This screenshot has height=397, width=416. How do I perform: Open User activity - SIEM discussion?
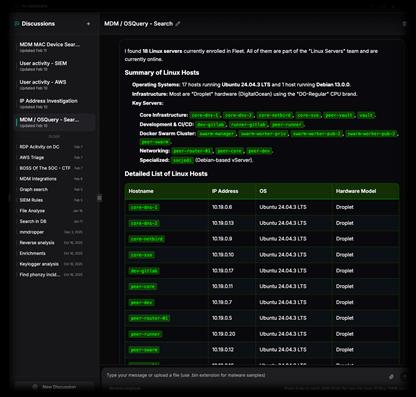(x=55, y=66)
